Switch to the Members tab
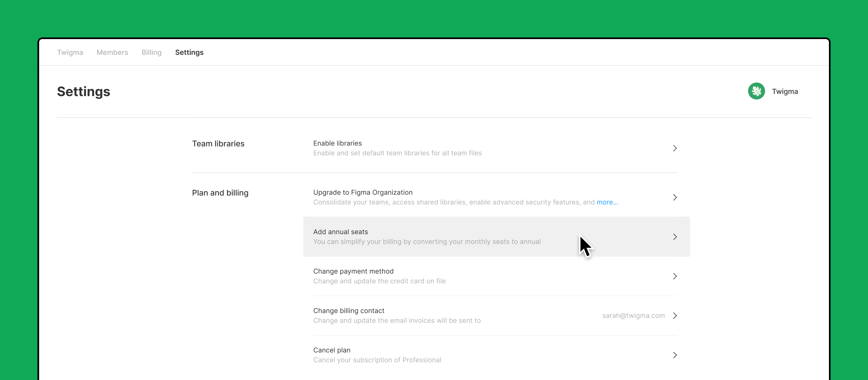 point(112,52)
